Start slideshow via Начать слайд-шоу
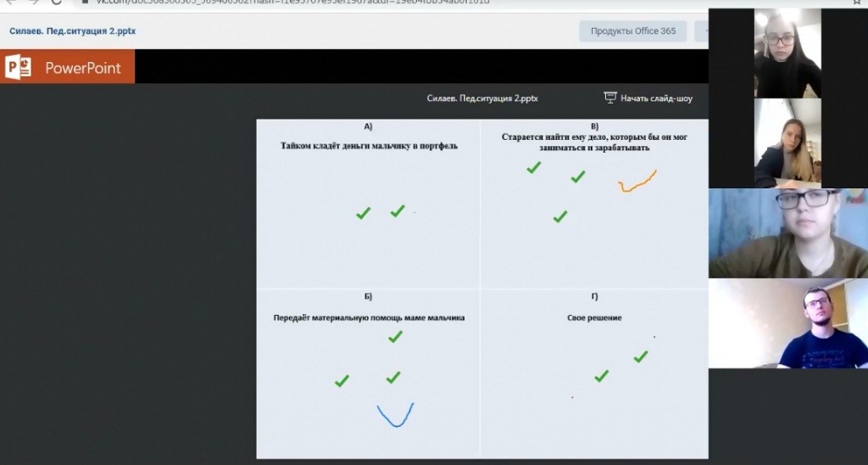Viewport: 868px width, 465px height. click(x=655, y=98)
